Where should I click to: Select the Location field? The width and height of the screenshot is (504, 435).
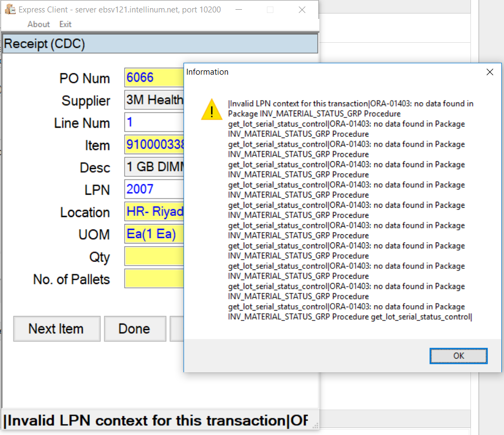154,212
